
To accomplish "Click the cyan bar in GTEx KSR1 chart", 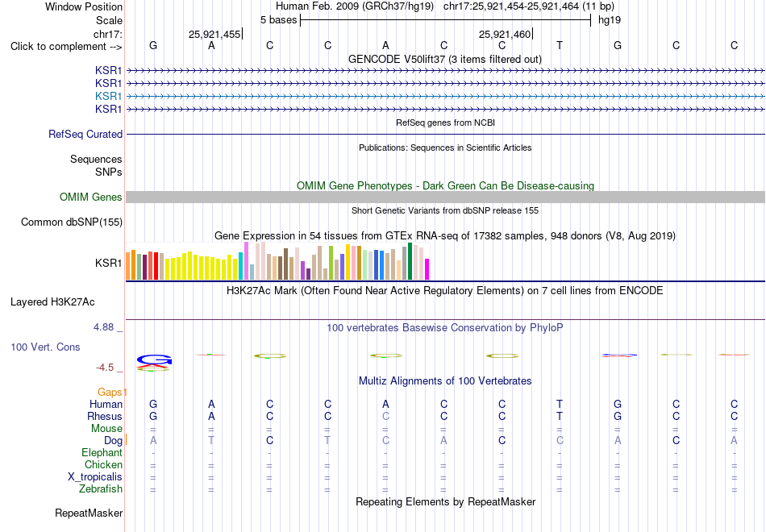I will click(x=240, y=266).
